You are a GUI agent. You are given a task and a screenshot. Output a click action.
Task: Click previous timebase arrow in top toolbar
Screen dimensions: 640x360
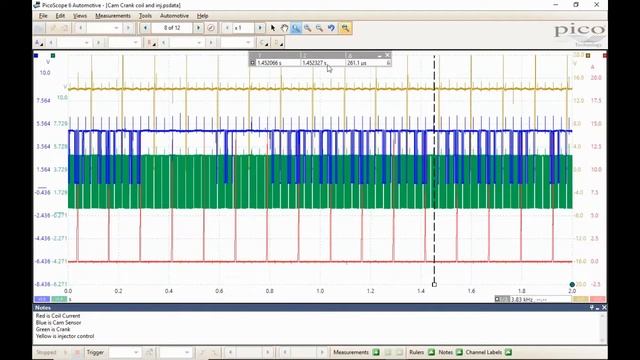click(81, 28)
